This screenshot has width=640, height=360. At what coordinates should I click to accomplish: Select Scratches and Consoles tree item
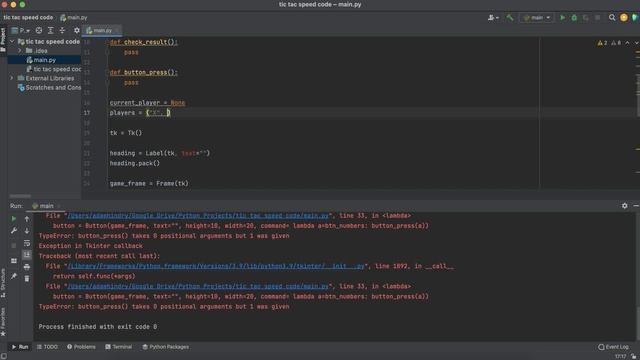49,87
